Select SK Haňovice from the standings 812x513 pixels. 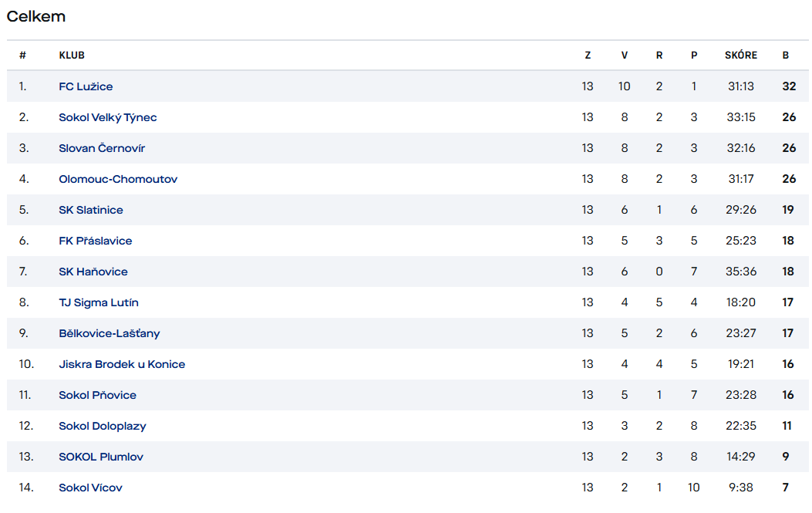[x=93, y=272]
